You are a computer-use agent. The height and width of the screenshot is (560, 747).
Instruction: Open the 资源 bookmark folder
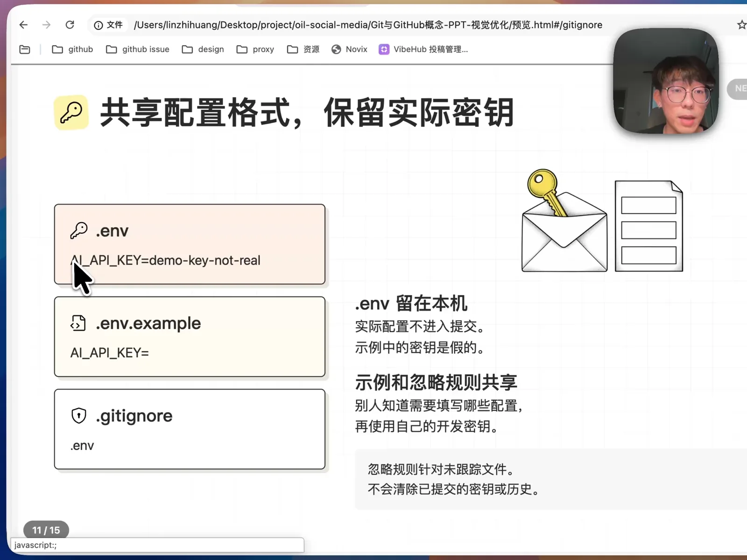tap(303, 49)
